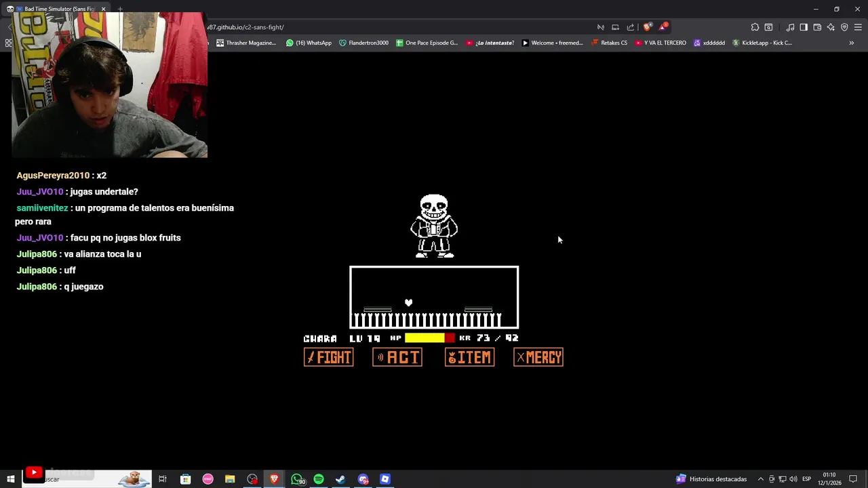Click the Brave VPN shield icon

pyautogui.click(x=844, y=27)
